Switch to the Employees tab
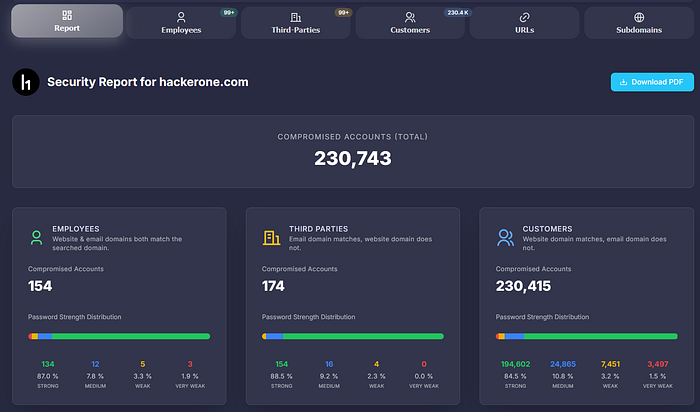This screenshot has height=412, width=700. click(x=181, y=23)
